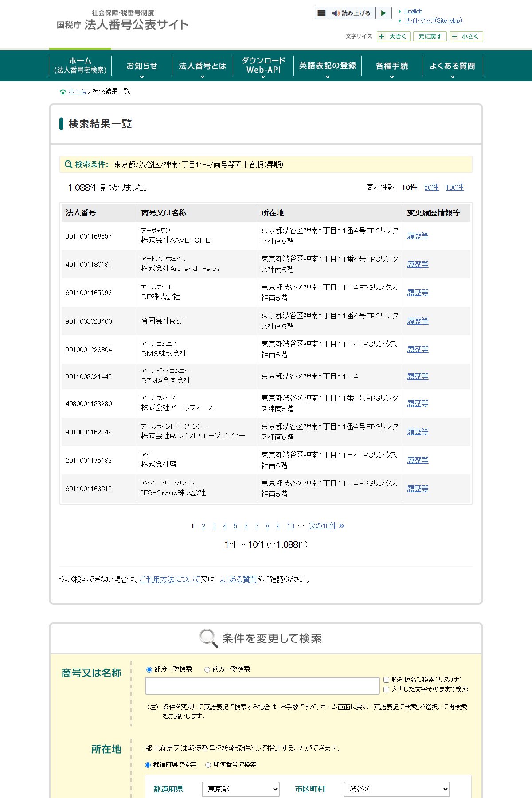The width and height of the screenshot is (532, 798).
Task: Open the 市区町村 dropdown showing 渋谷区
Action: (397, 789)
